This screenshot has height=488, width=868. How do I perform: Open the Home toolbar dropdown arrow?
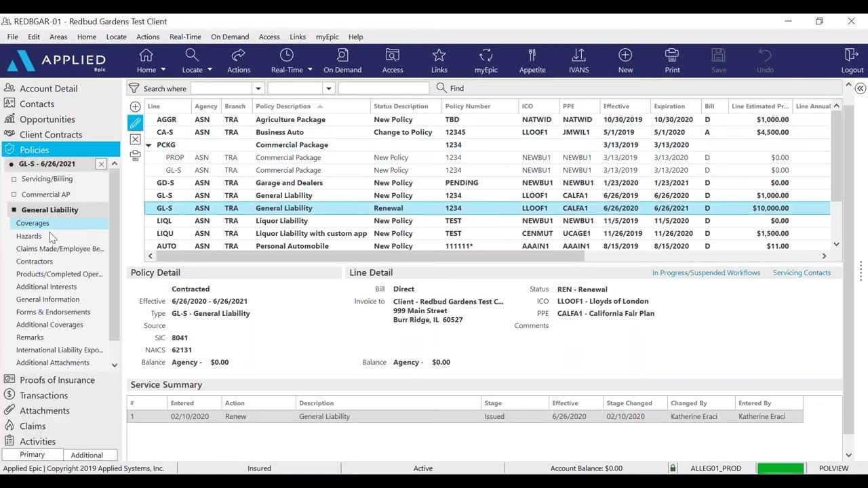tap(163, 70)
